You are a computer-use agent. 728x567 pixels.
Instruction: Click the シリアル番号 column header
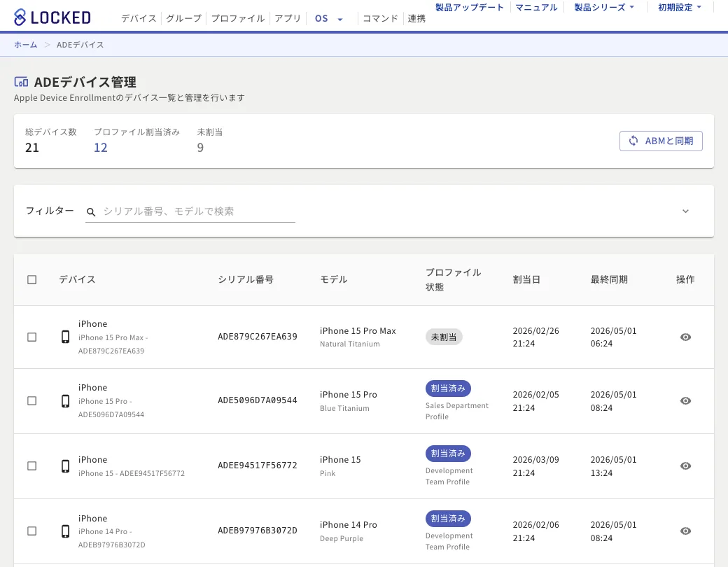pyautogui.click(x=246, y=279)
